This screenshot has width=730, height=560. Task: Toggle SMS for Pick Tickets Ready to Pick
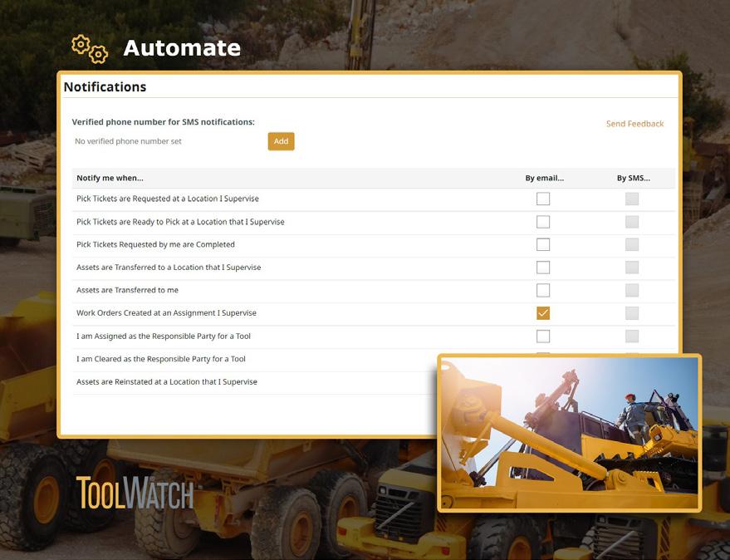coord(632,222)
